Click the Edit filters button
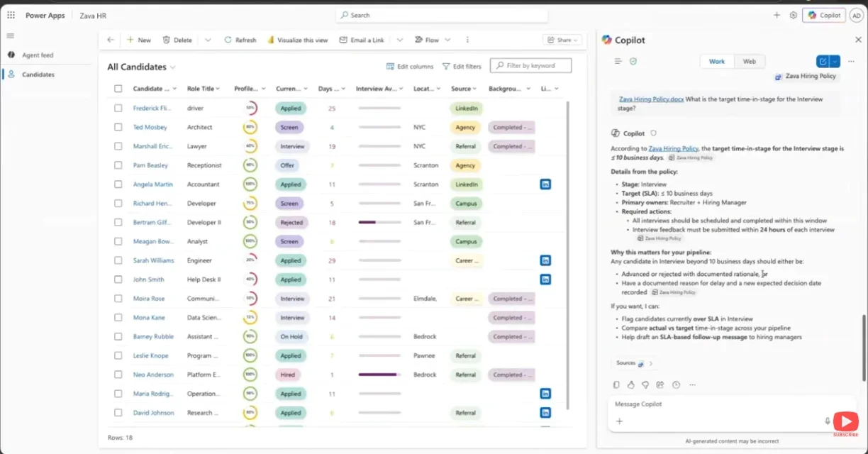This screenshot has height=454, width=868. pyautogui.click(x=462, y=66)
